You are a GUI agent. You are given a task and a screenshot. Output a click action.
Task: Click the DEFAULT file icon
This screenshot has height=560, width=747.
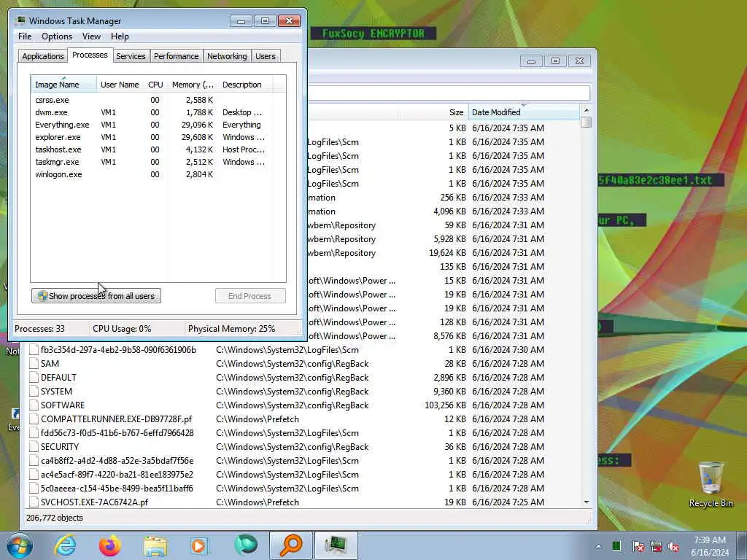click(x=34, y=377)
